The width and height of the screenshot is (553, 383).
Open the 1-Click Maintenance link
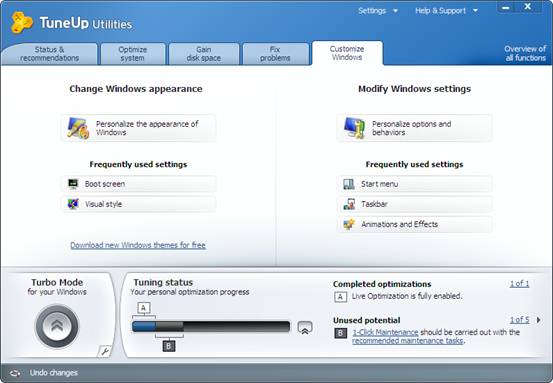coord(385,332)
